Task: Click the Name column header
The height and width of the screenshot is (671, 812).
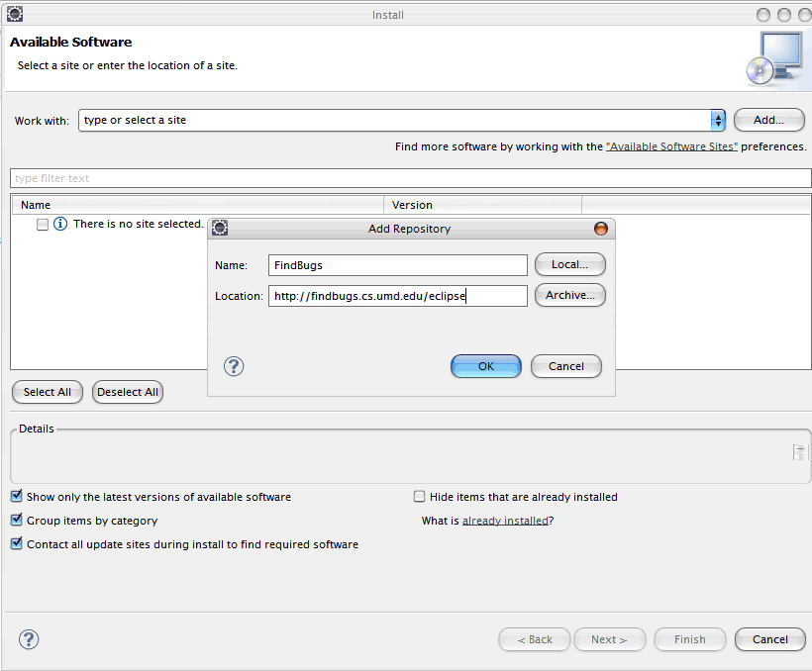Action: point(196,205)
